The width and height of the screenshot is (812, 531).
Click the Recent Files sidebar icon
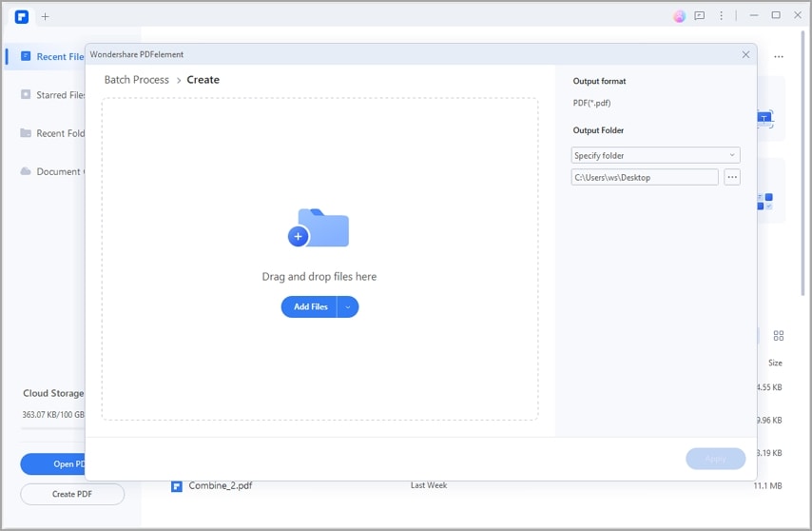(26, 56)
